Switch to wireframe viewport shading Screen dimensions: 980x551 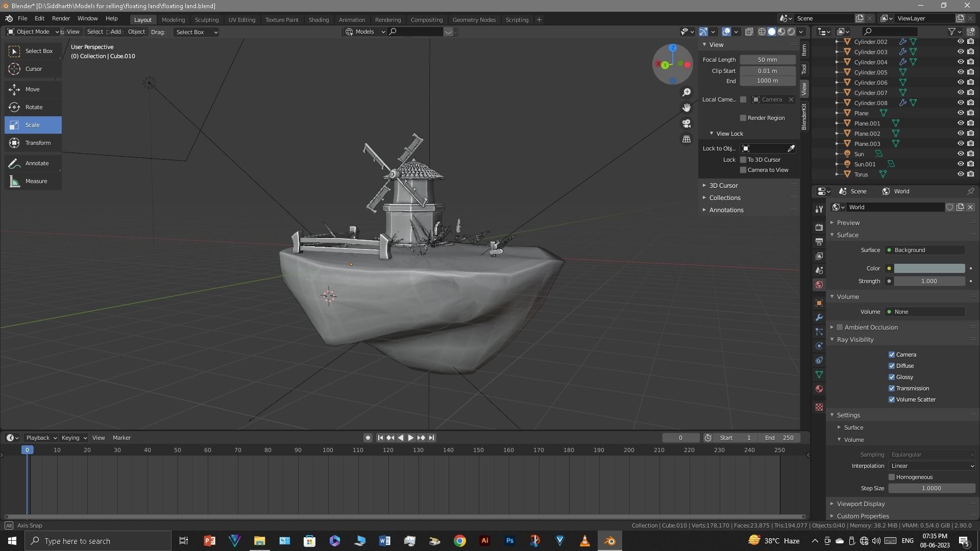coord(762,32)
